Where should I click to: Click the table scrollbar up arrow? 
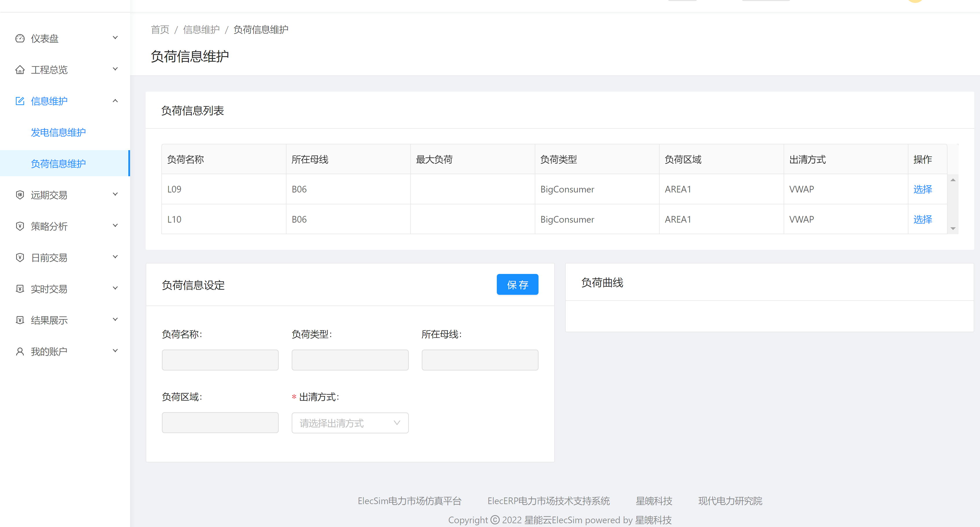point(952,180)
